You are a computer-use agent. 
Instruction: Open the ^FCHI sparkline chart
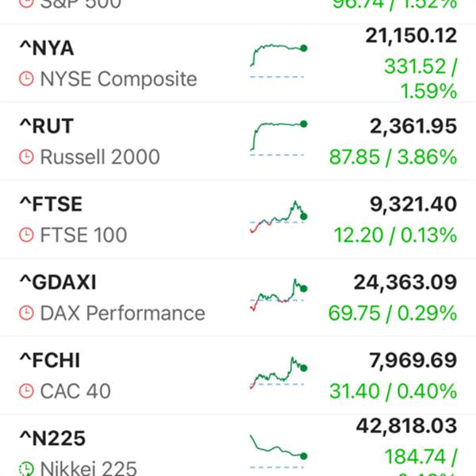(x=278, y=373)
